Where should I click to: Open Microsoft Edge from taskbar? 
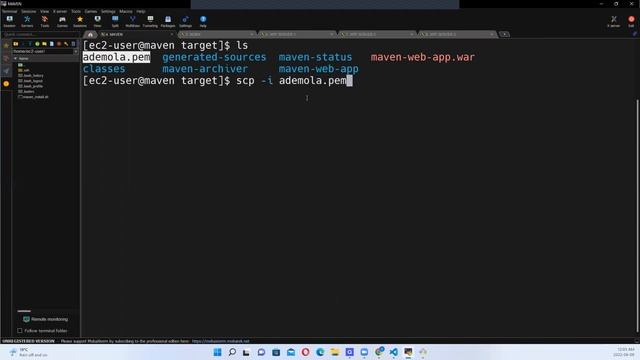tap(320, 352)
